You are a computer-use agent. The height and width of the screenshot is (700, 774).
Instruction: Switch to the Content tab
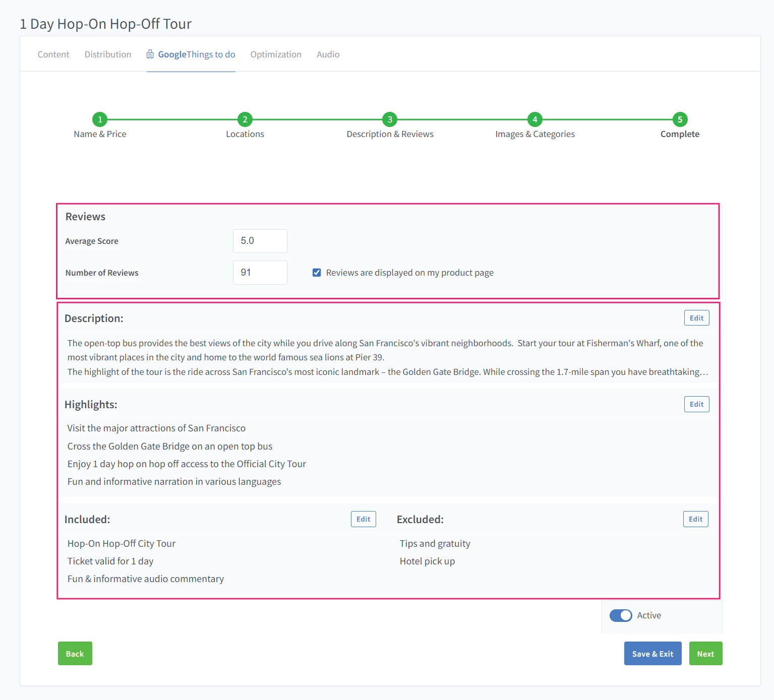53,54
